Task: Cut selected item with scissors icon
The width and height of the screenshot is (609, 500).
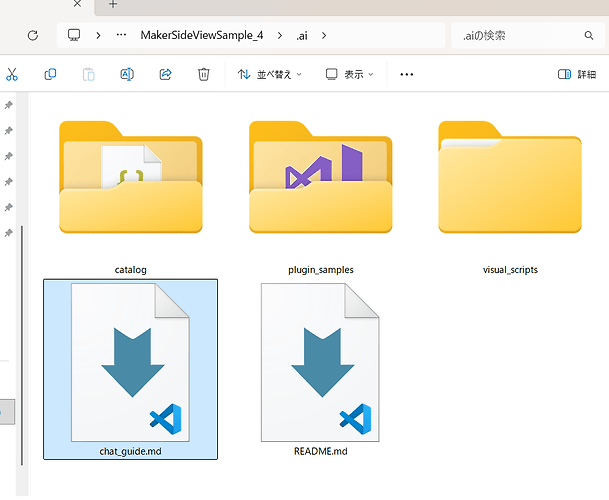Action: [x=12, y=74]
